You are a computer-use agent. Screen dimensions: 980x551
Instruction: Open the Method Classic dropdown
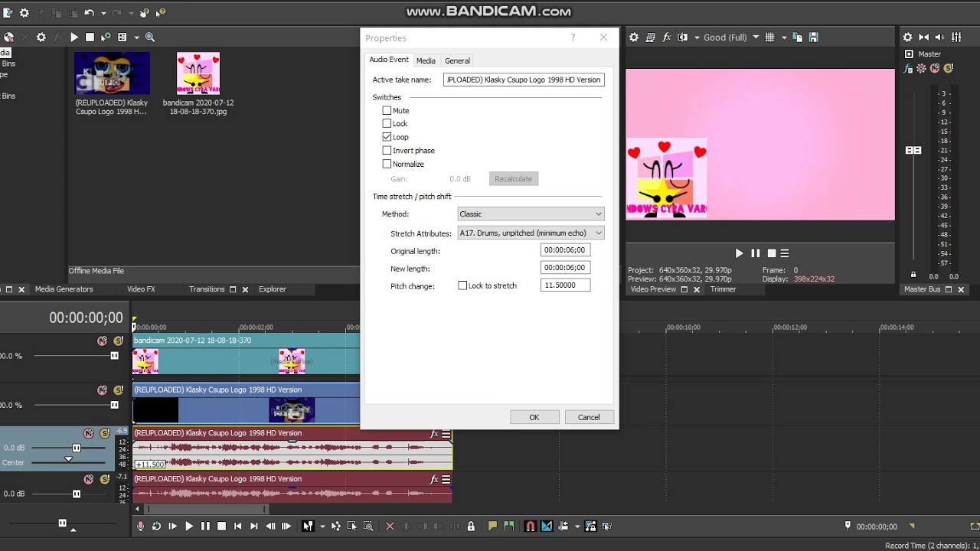point(531,214)
